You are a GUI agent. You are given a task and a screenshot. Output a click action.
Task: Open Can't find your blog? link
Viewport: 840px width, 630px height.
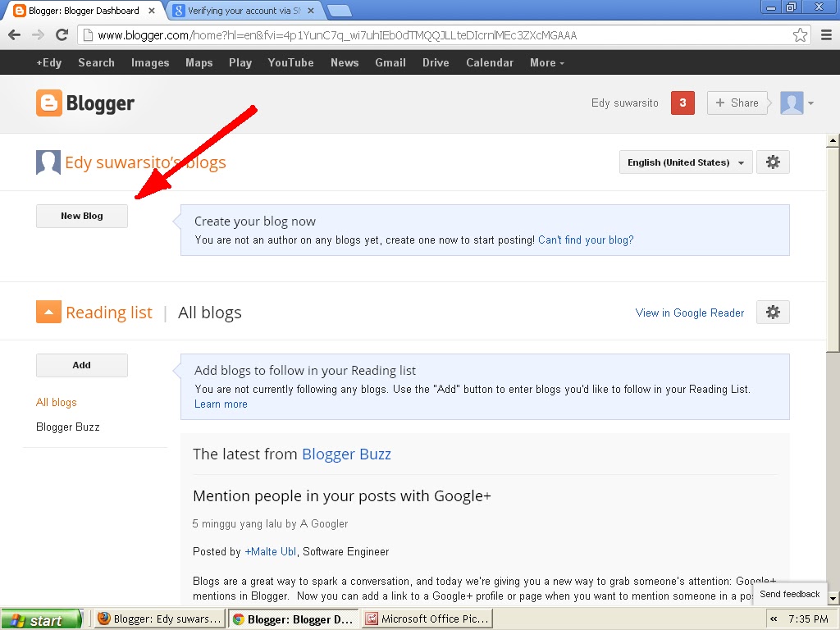pyautogui.click(x=586, y=240)
